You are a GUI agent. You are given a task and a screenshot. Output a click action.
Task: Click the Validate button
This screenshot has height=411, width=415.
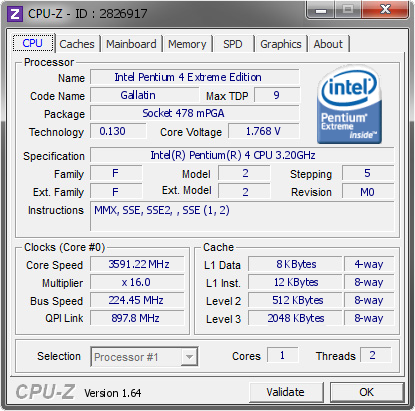click(286, 392)
